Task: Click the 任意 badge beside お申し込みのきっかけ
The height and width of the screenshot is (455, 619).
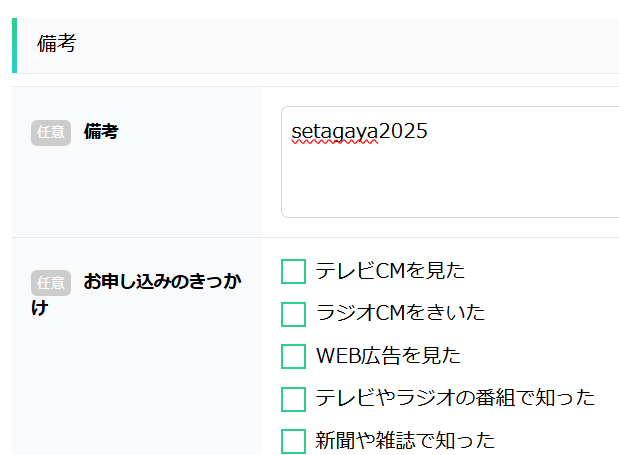Action: tap(50, 282)
